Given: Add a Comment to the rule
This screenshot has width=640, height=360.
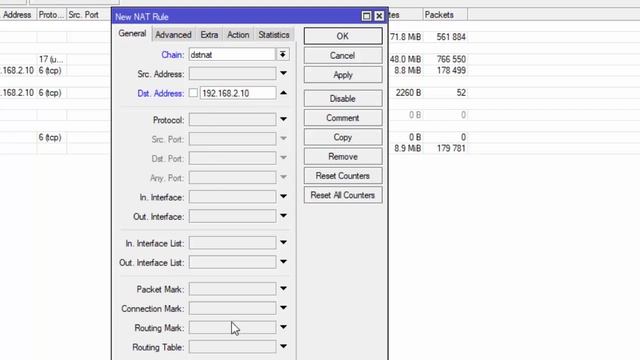Looking at the screenshot, I should pos(343,118).
